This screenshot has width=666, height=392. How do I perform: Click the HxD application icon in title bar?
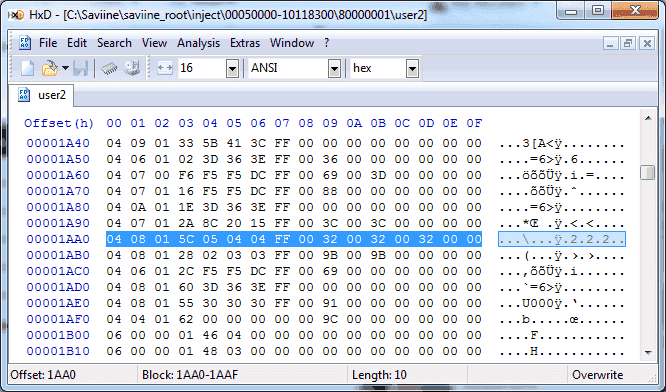pyautogui.click(x=17, y=14)
